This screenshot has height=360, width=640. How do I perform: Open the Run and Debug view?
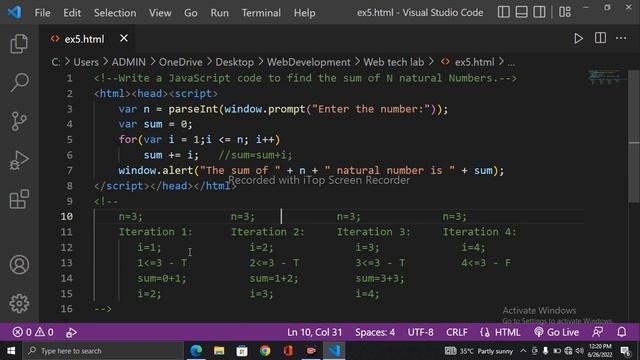pos(19,160)
